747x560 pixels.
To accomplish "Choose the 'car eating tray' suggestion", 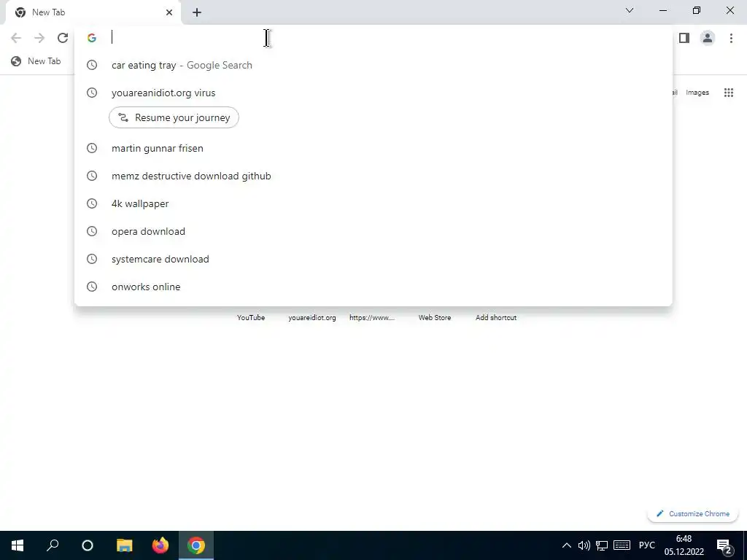I will tap(373, 65).
